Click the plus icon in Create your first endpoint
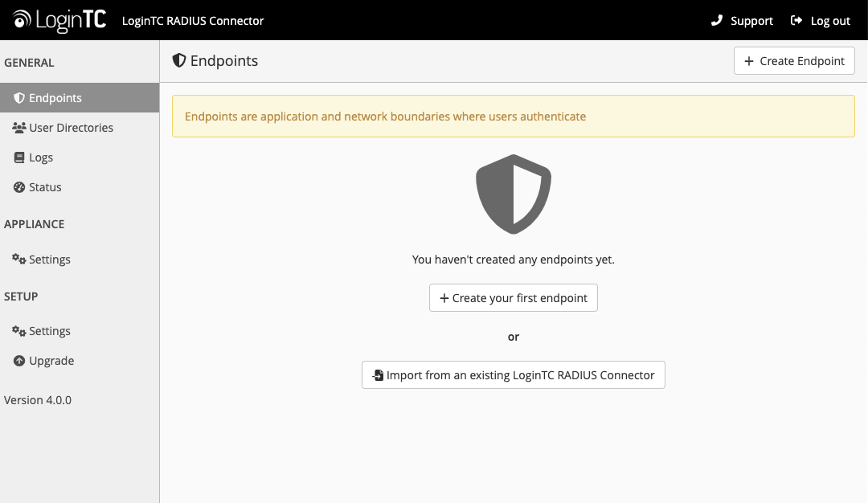The height and width of the screenshot is (503, 868). pyautogui.click(x=444, y=298)
